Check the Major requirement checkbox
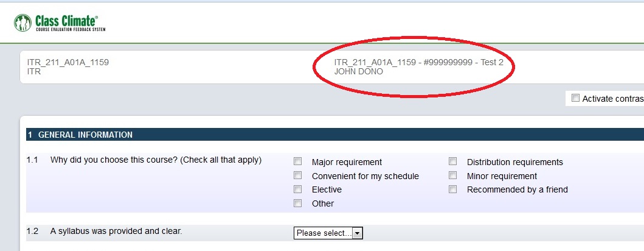Image resolution: width=644 pixels, height=251 pixels. tap(298, 161)
